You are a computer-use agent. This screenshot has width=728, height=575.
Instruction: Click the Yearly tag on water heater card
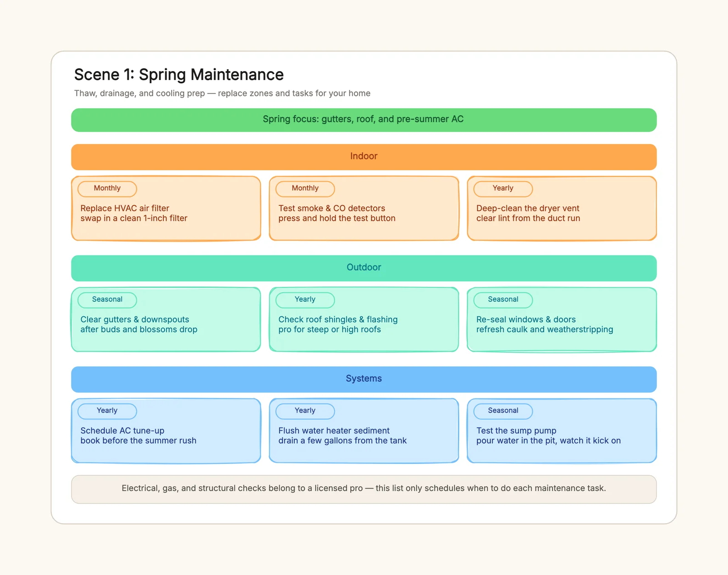coord(305,411)
